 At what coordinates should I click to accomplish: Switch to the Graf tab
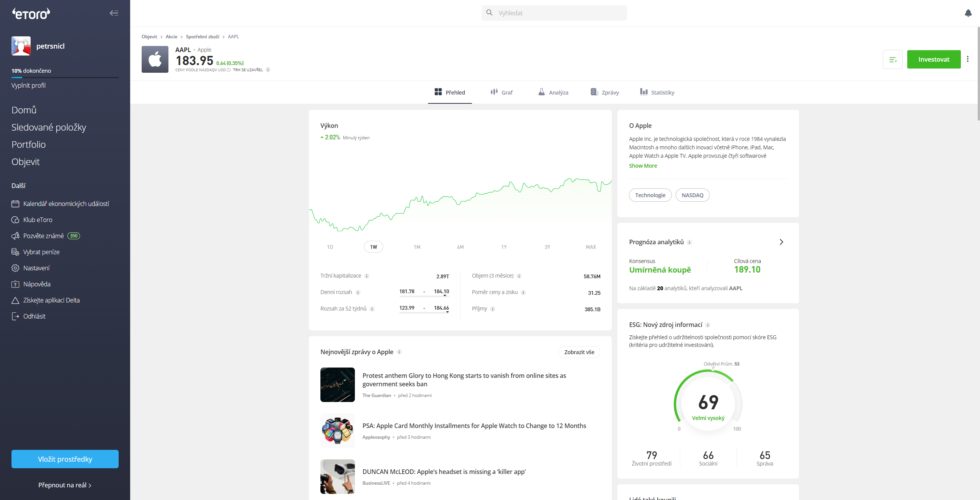(x=501, y=92)
